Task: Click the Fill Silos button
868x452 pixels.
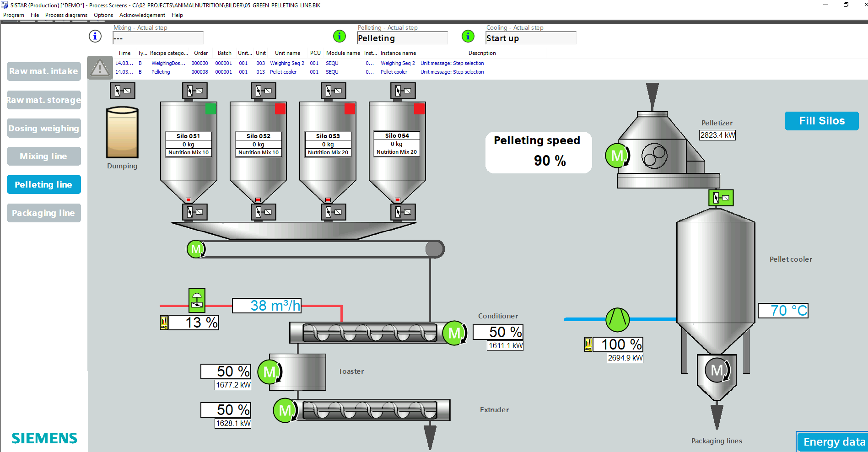Action: (x=821, y=121)
